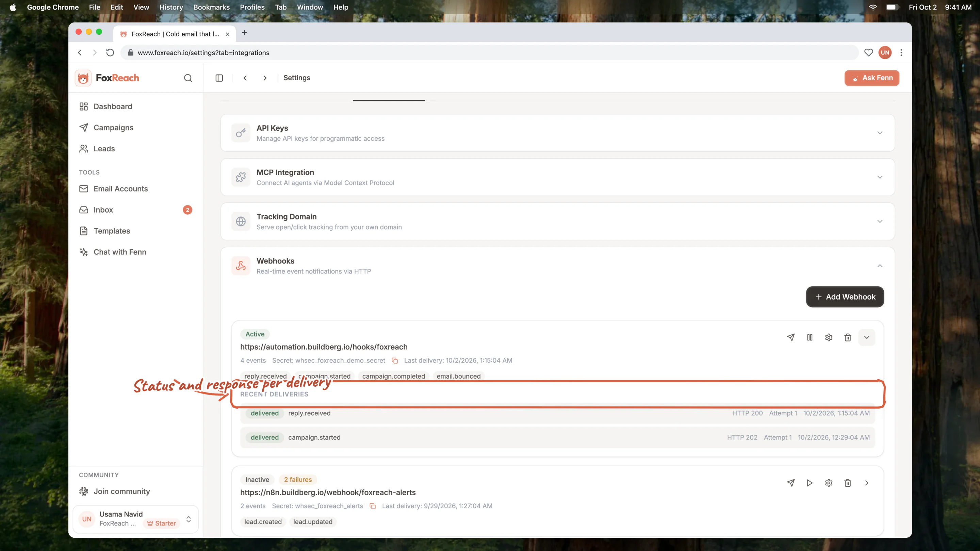Go forward using the Settings header arrow

[265, 78]
